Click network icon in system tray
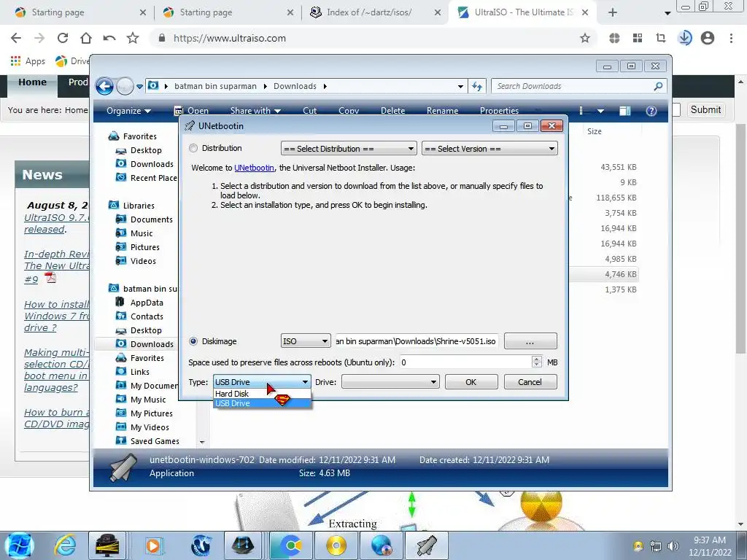 (656, 546)
